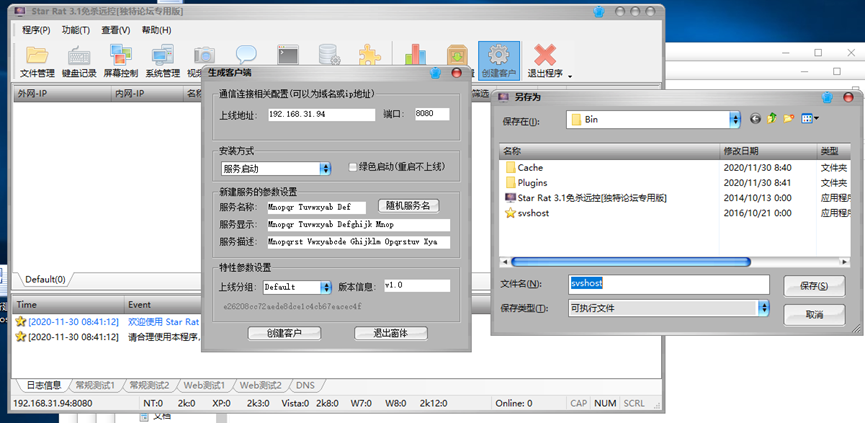Click the 取消 button
Image resolution: width=865 pixels, height=423 pixels.
(814, 315)
